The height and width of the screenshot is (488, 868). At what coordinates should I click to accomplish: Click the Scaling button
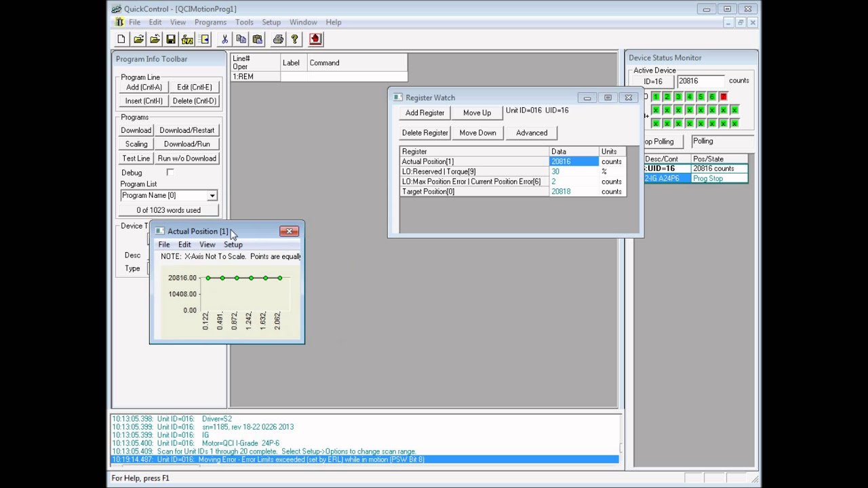(x=136, y=144)
